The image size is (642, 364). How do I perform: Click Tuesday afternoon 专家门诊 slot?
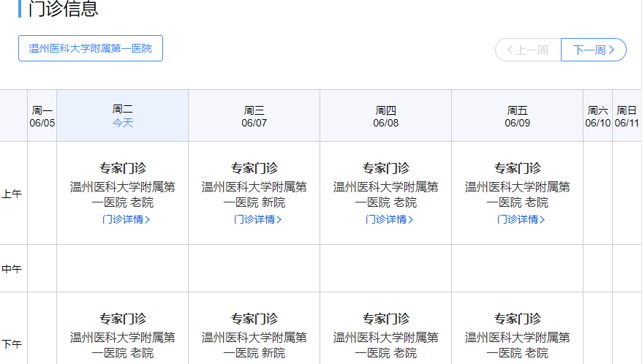[123, 319]
